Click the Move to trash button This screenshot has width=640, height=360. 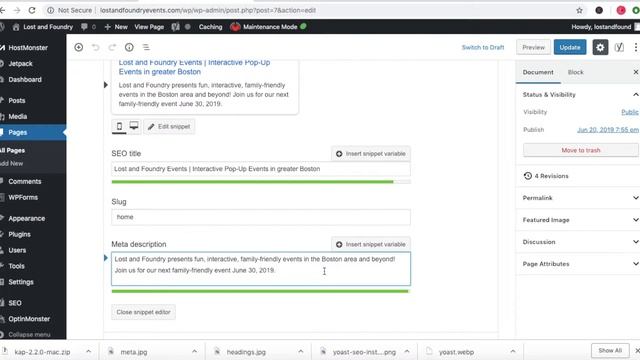tap(581, 150)
